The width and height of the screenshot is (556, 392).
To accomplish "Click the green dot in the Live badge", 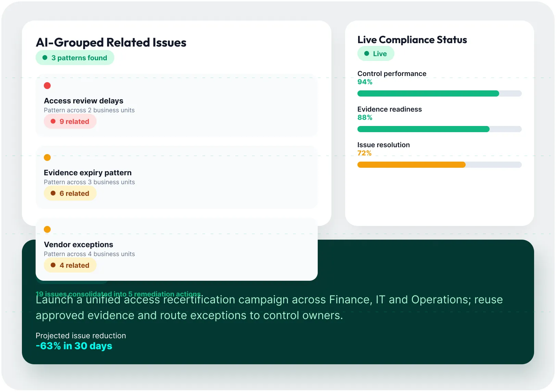I will tap(367, 53).
